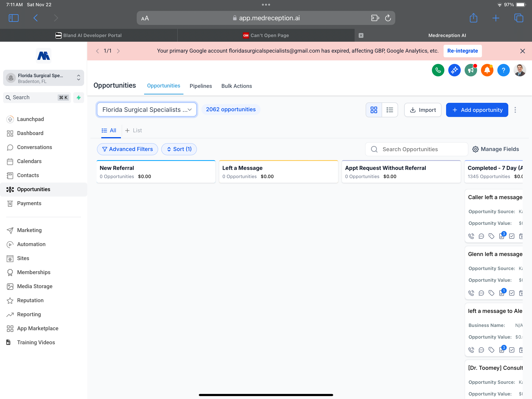Click Add opportunity button
The height and width of the screenshot is (399, 532).
pos(477,110)
